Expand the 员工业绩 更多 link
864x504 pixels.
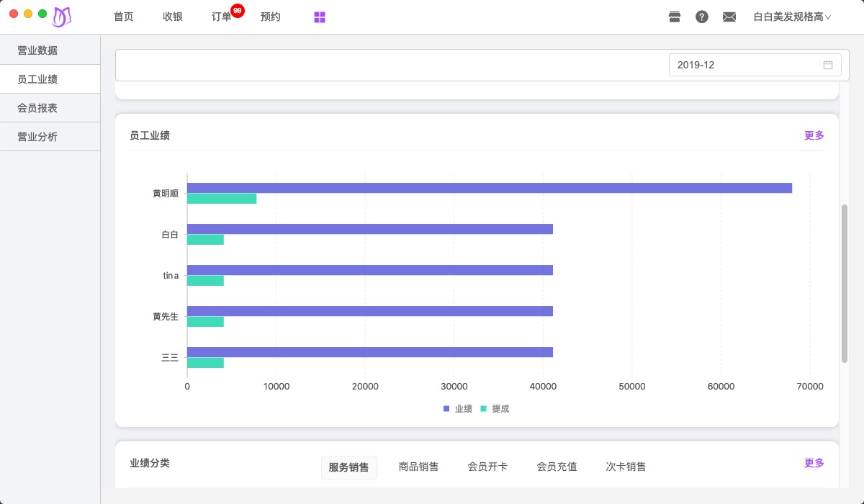coord(814,135)
